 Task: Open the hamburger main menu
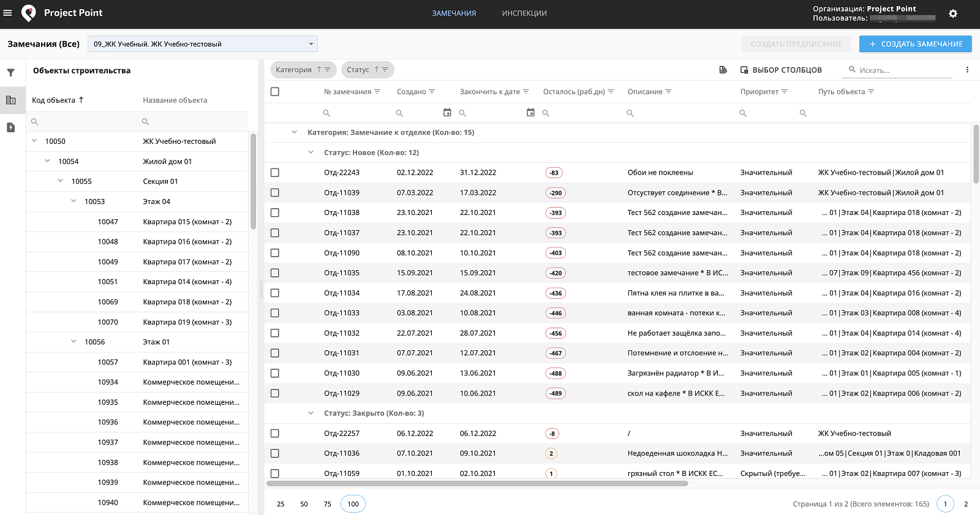(8, 13)
